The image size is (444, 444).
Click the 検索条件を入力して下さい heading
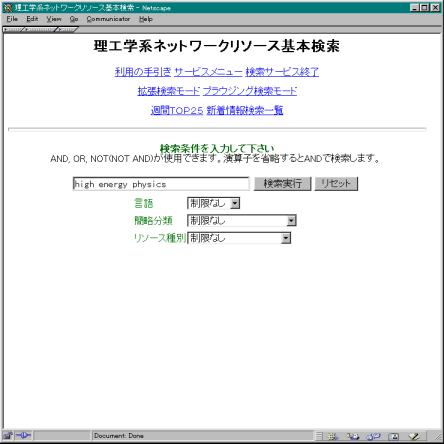coord(217,148)
